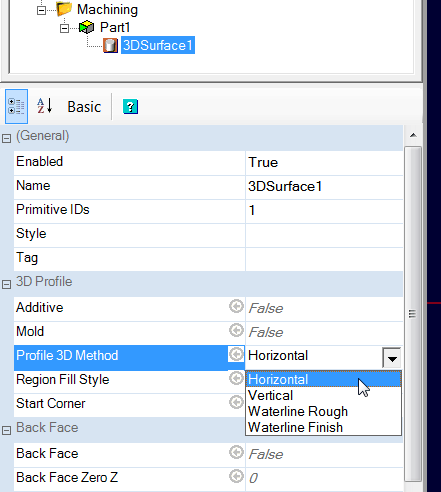This screenshot has width=441, height=492.
Task: Reset Back Face with its arrow icon
Action: tap(236, 452)
